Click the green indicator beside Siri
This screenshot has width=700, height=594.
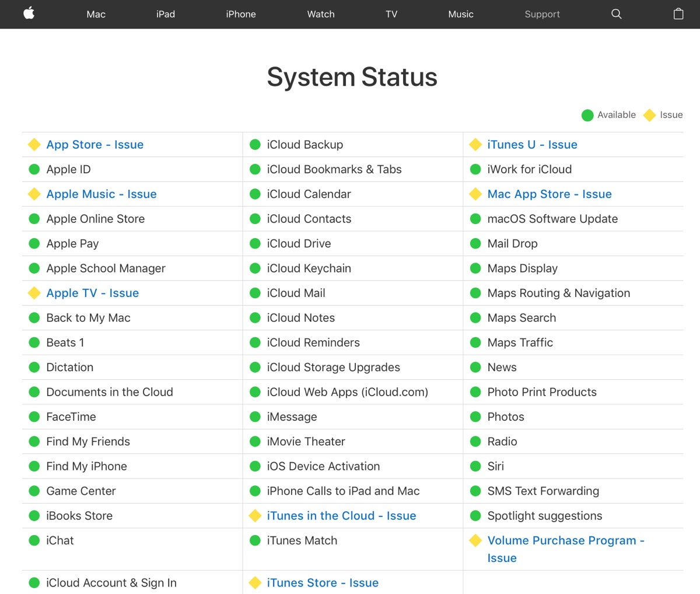475,466
